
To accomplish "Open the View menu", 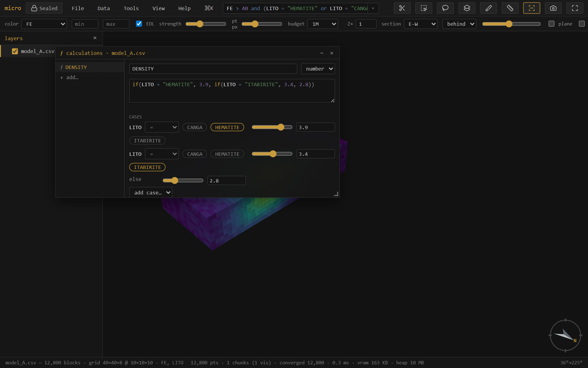I will pos(159,8).
